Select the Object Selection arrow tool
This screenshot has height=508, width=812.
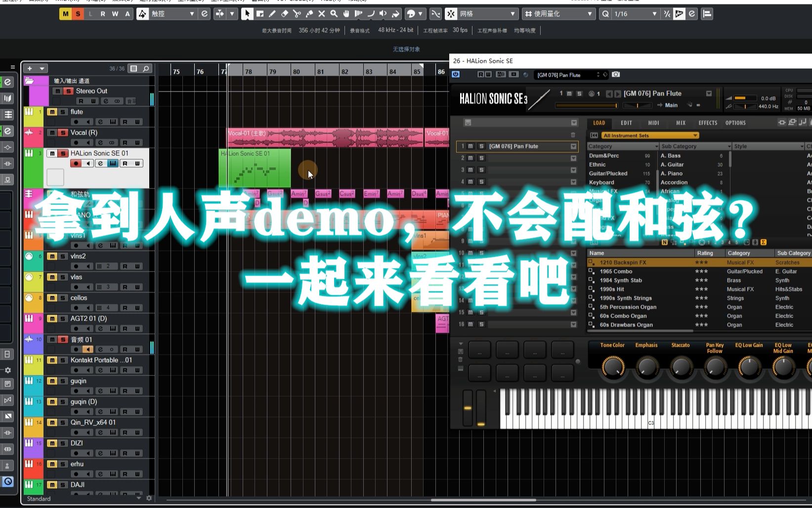[x=247, y=14]
